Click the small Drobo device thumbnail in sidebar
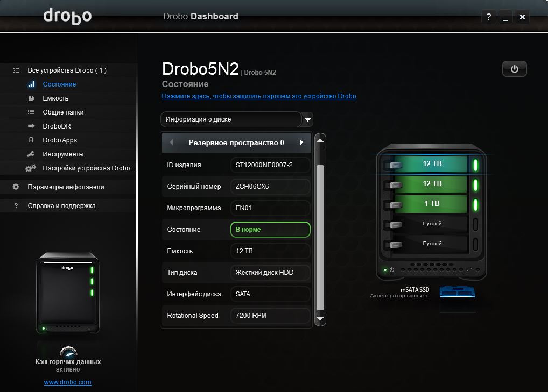 pyautogui.click(x=68, y=293)
